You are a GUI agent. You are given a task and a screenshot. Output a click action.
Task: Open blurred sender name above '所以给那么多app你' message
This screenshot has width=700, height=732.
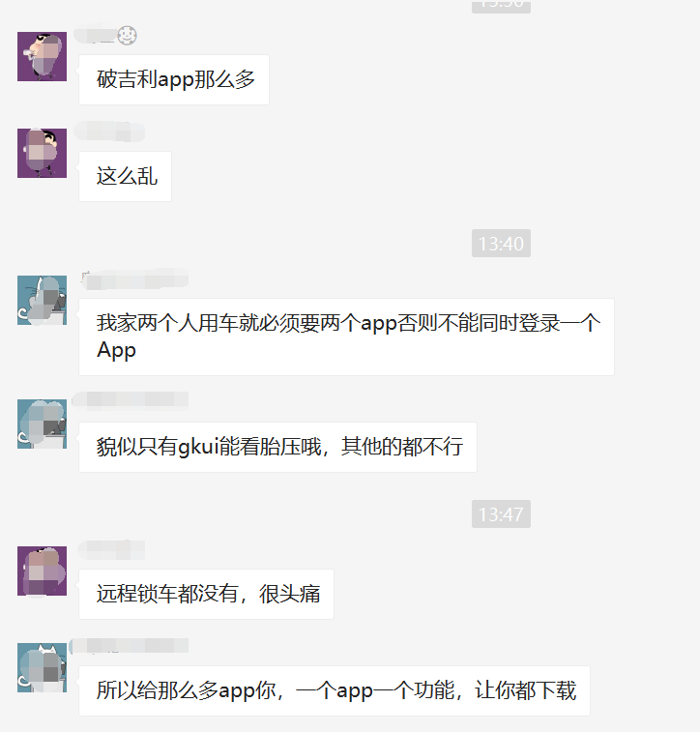[x=130, y=646]
